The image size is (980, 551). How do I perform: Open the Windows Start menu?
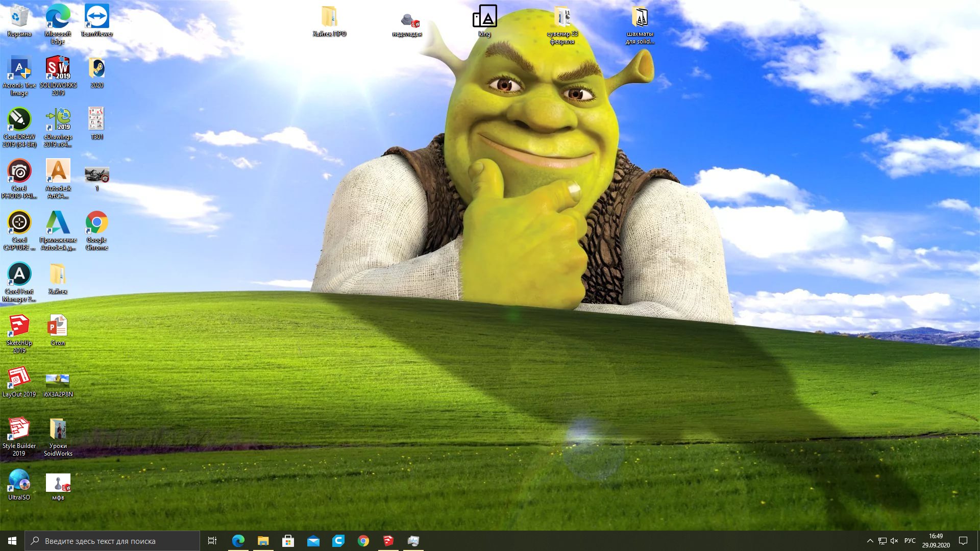(12, 541)
